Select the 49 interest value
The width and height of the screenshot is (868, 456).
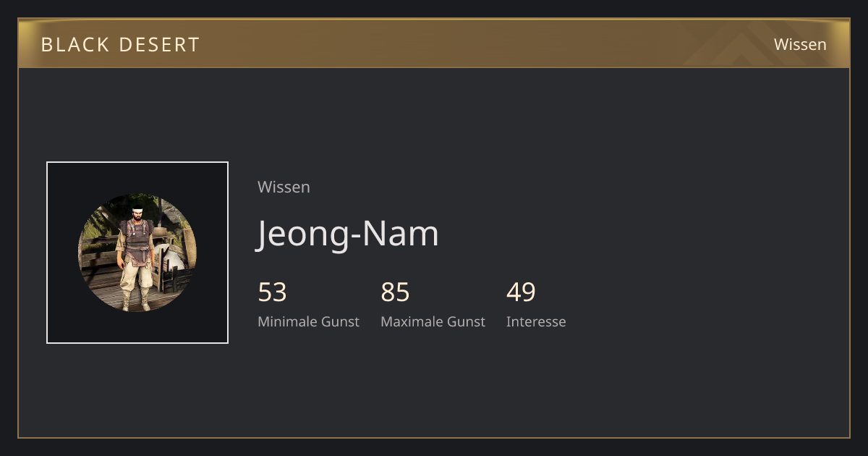521,292
